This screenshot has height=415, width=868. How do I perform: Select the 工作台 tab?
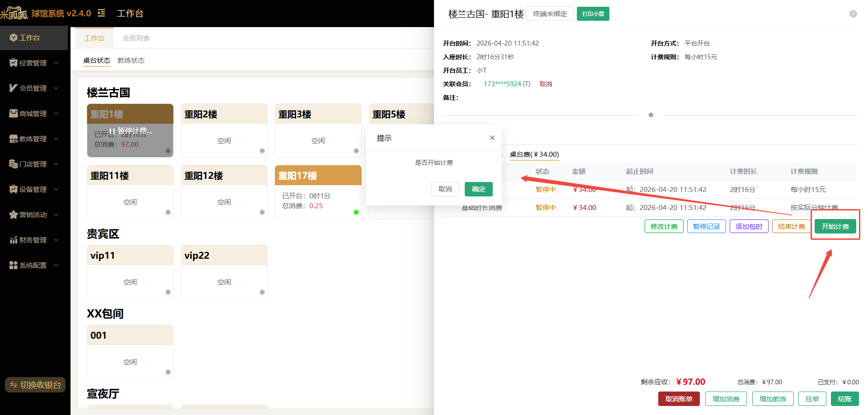coord(94,38)
